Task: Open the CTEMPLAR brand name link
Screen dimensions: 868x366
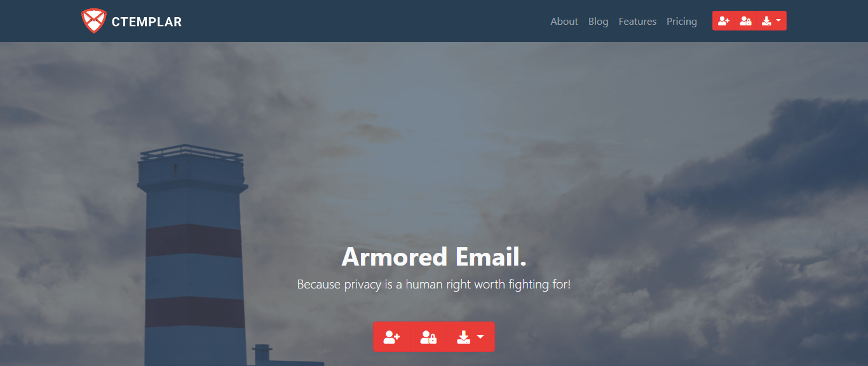Action: [147, 22]
